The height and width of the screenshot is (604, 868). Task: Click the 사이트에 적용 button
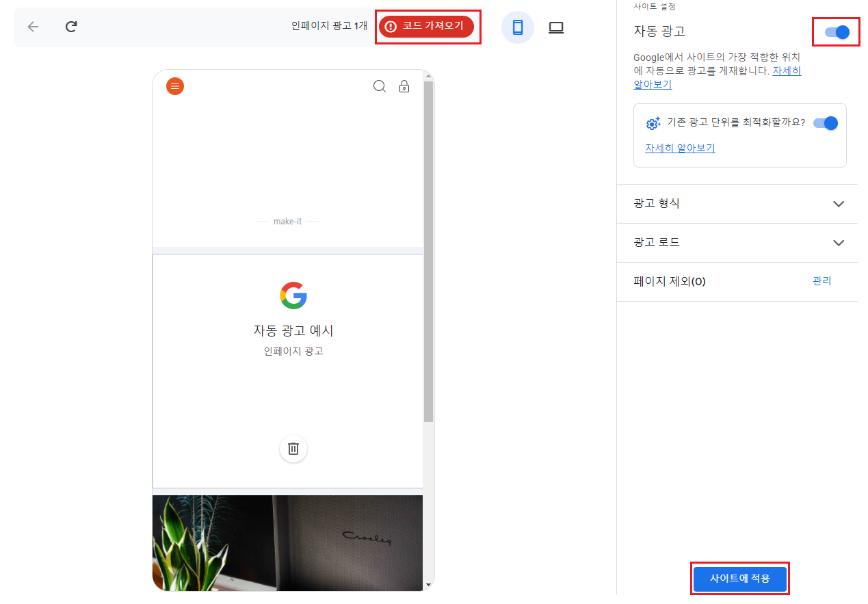tap(739, 579)
